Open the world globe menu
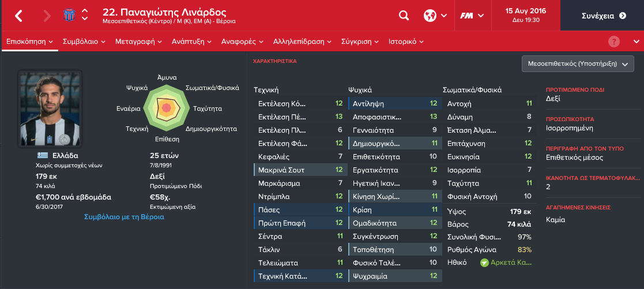The width and height of the screenshot is (644, 289). coord(435,16)
